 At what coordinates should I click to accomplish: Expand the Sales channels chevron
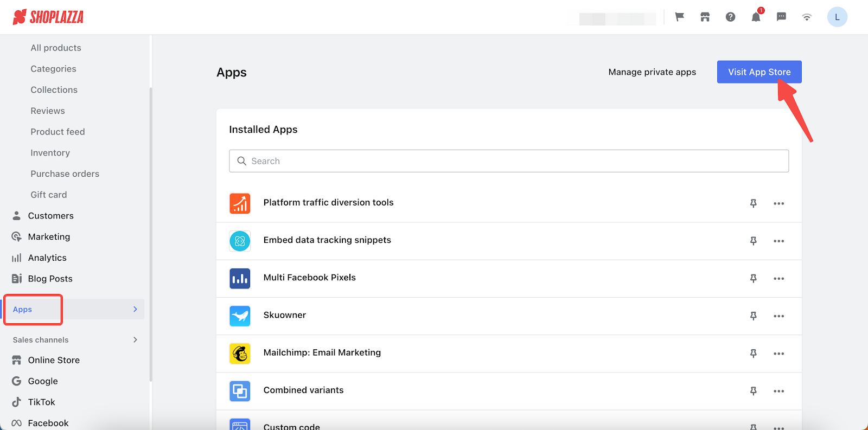click(x=135, y=339)
